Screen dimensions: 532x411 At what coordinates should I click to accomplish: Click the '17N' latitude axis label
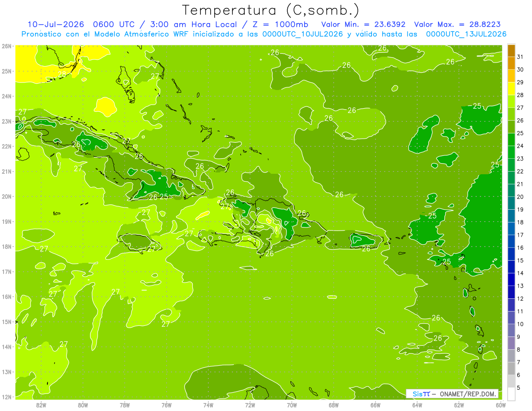click(x=7, y=272)
